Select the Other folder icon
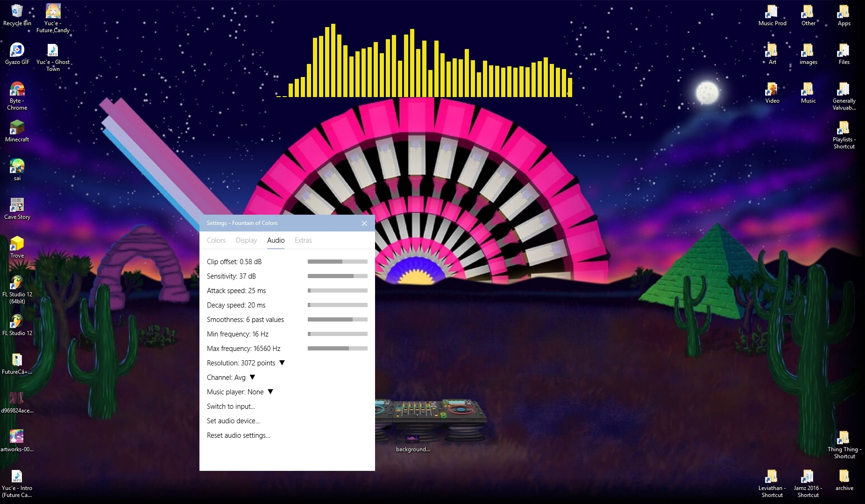The width and height of the screenshot is (865, 504). pyautogui.click(x=808, y=15)
